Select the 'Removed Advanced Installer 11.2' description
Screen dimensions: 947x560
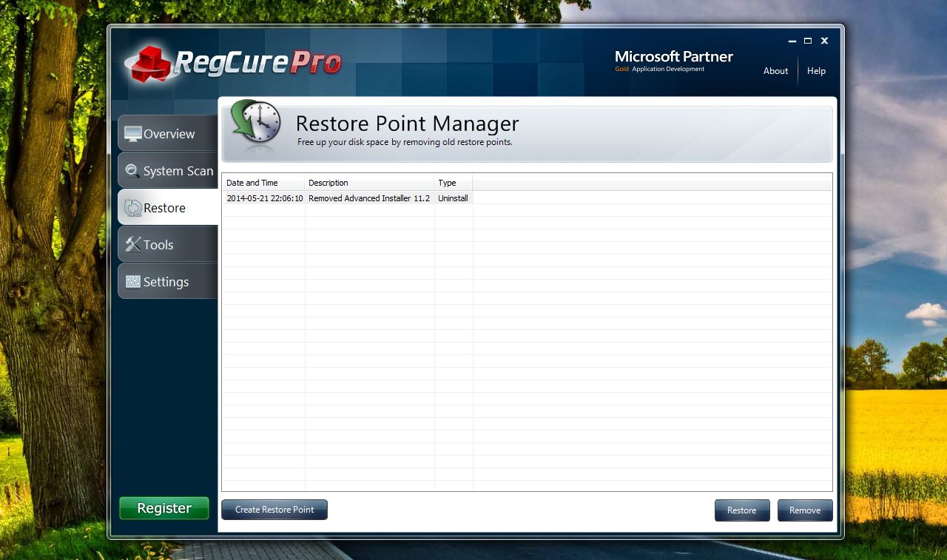(x=369, y=198)
